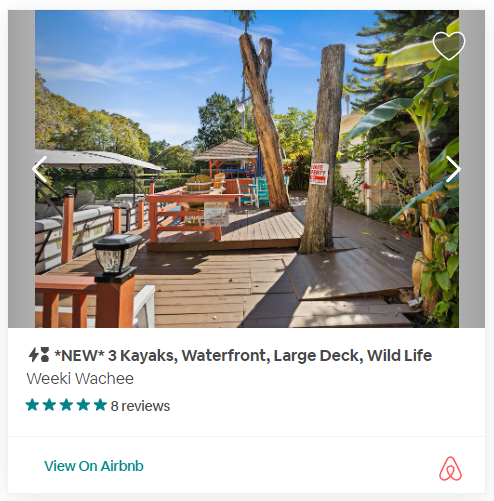Click the hourglass icon beside the lightning bolt

tap(44, 355)
